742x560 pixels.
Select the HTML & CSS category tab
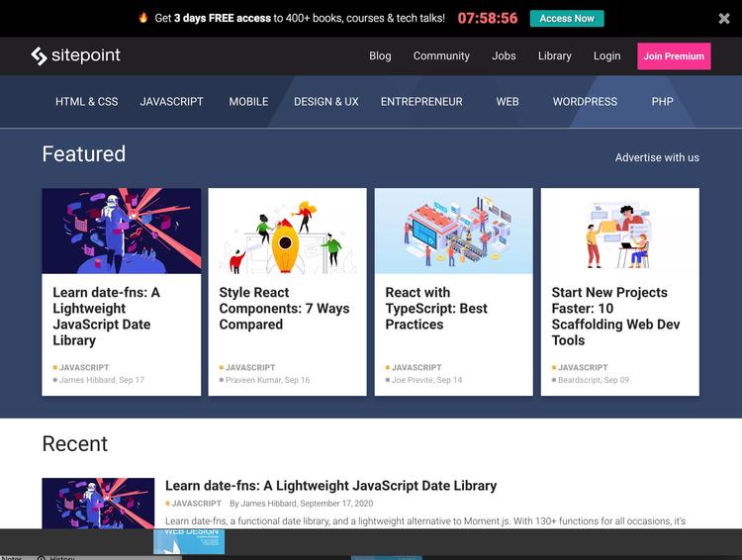point(86,102)
